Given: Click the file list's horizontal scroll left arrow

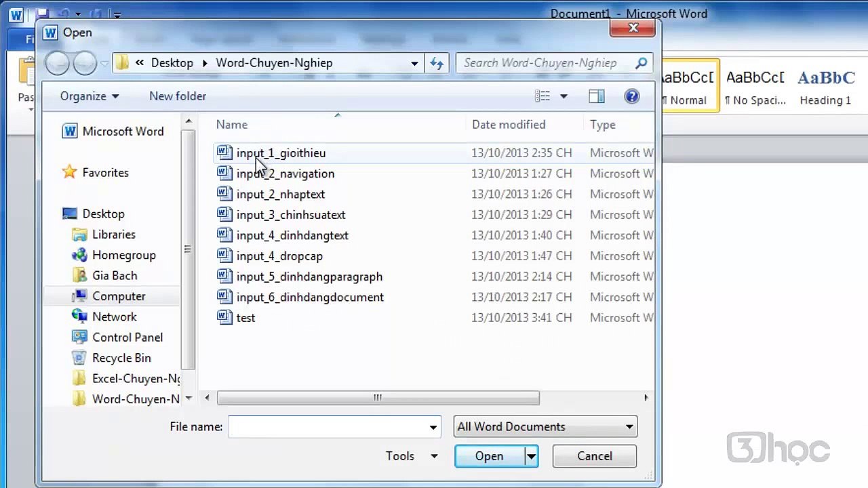Looking at the screenshot, I should click(x=208, y=398).
